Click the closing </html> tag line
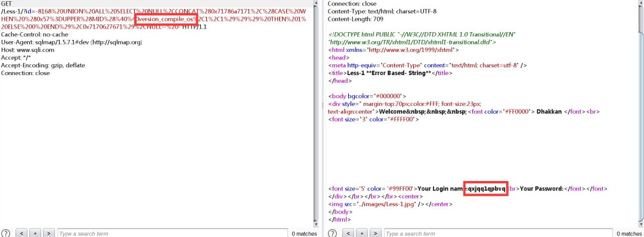644x237 pixels. [340, 220]
